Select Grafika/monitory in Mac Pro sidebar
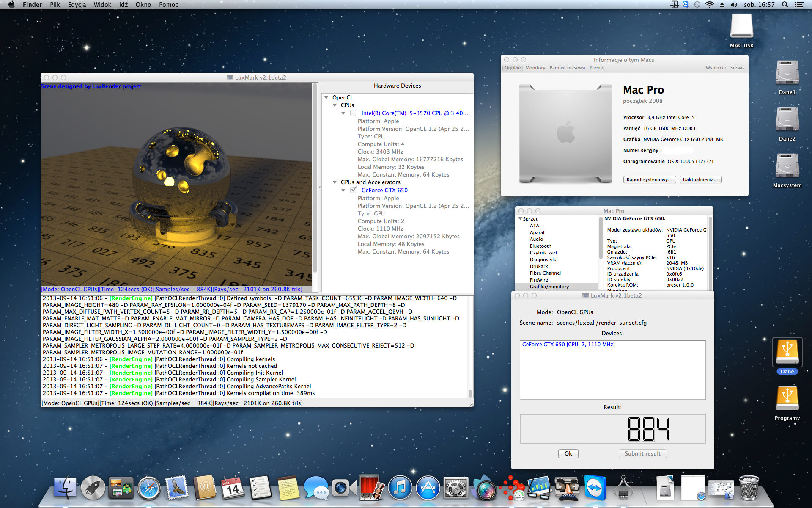812x508 pixels. [549, 287]
